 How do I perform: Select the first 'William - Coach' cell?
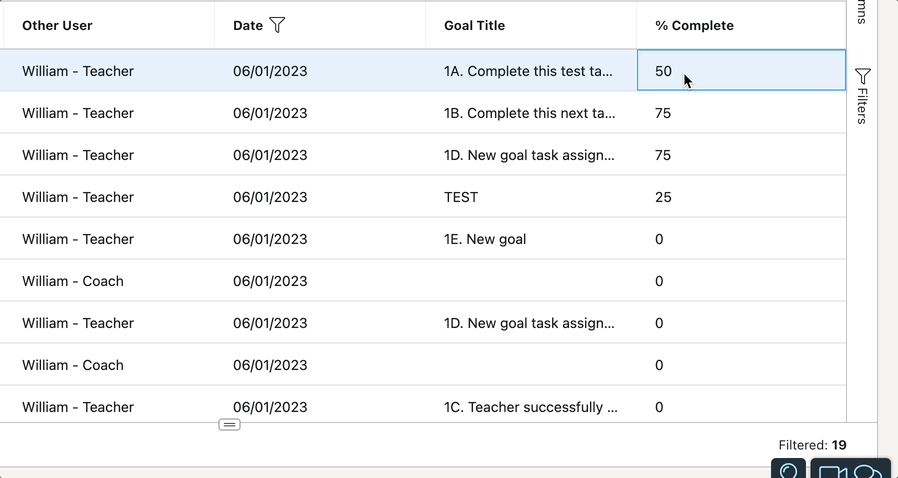(x=73, y=281)
